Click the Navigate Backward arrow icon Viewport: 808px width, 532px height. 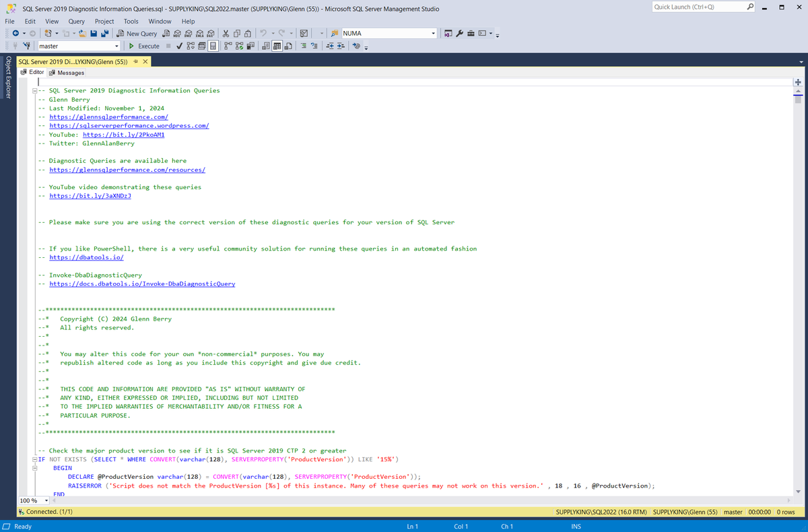pos(15,33)
